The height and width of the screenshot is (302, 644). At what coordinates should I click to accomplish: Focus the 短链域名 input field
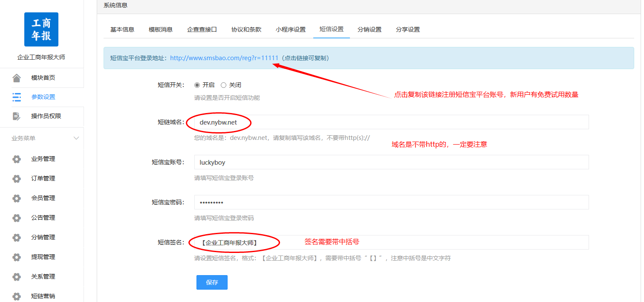391,122
